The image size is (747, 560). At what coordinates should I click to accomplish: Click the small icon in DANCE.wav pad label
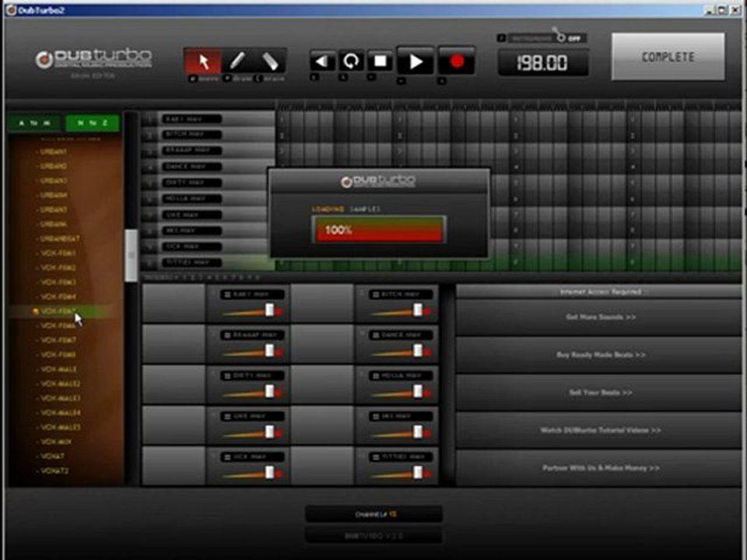[376, 335]
